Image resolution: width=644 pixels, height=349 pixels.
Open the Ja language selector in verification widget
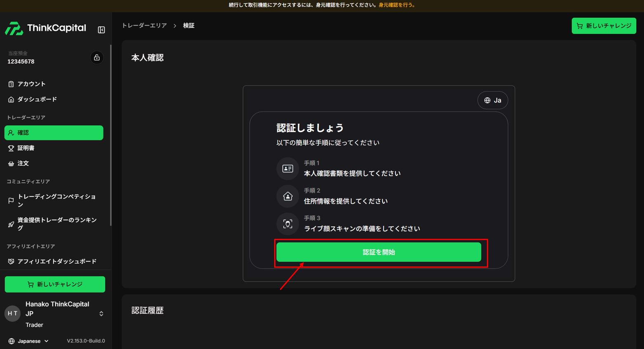(x=493, y=100)
